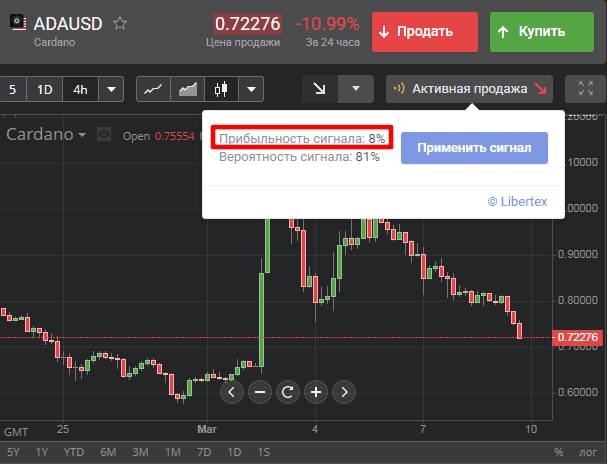Zoom out chart with minus button
Screen dimensions: 607x464
click(x=260, y=392)
